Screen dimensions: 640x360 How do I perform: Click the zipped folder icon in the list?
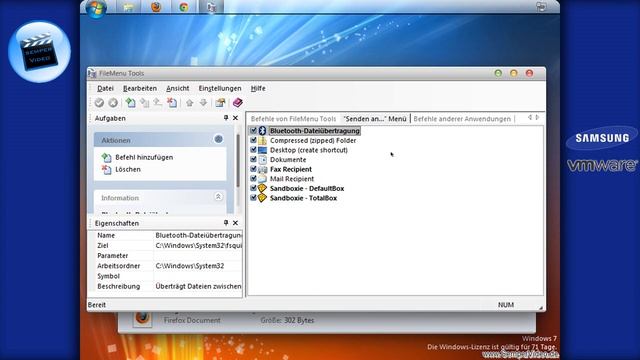pyautogui.click(x=262, y=140)
